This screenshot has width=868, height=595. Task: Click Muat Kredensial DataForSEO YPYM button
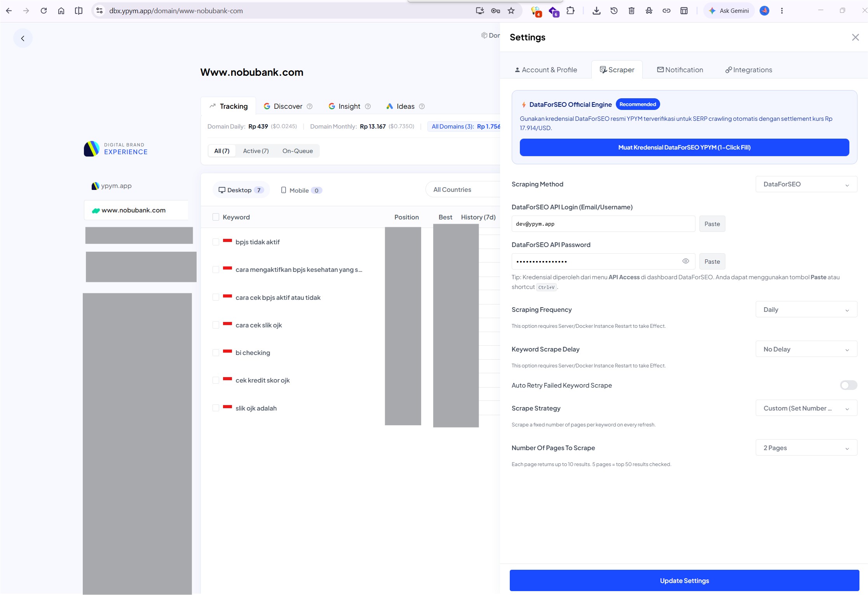pos(684,148)
